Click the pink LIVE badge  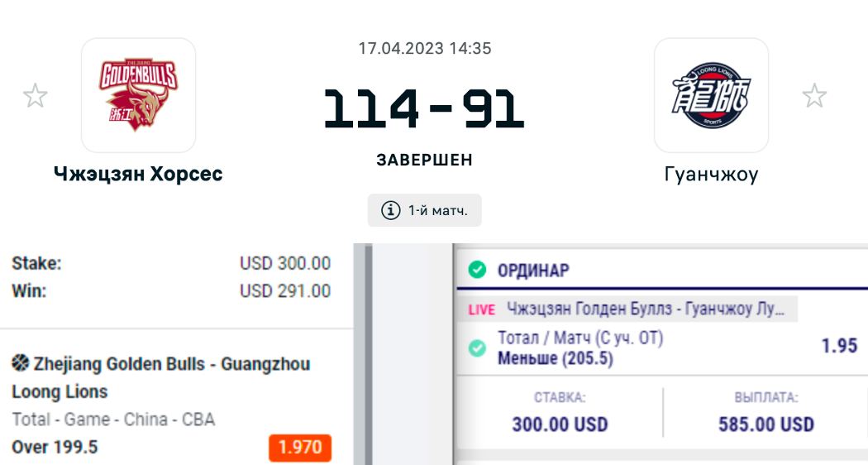click(482, 309)
